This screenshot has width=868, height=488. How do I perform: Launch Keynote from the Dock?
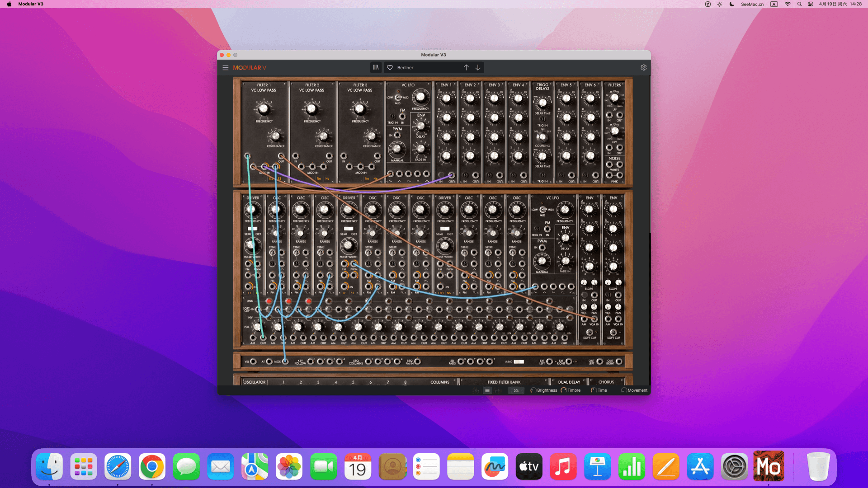(597, 467)
